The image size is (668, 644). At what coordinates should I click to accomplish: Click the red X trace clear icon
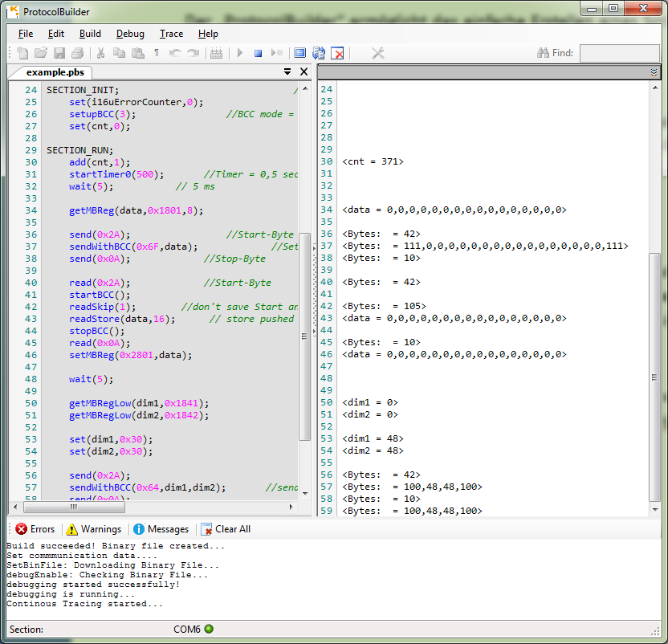pos(338,53)
